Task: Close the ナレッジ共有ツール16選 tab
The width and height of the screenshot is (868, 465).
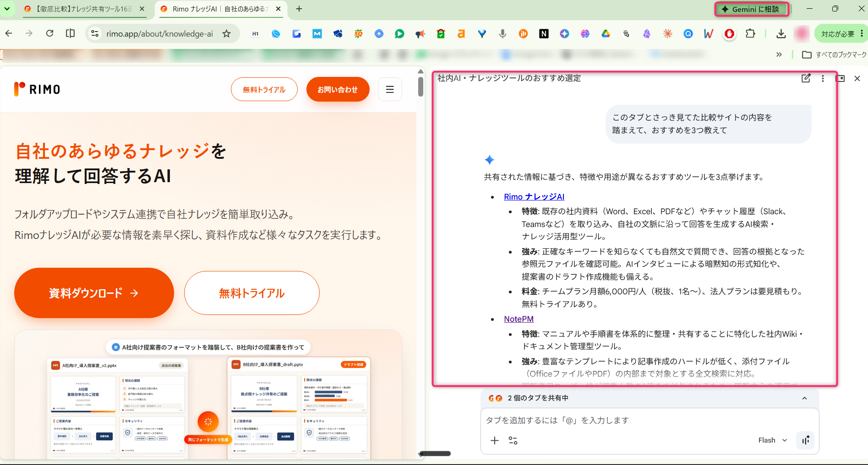Action: point(142,9)
